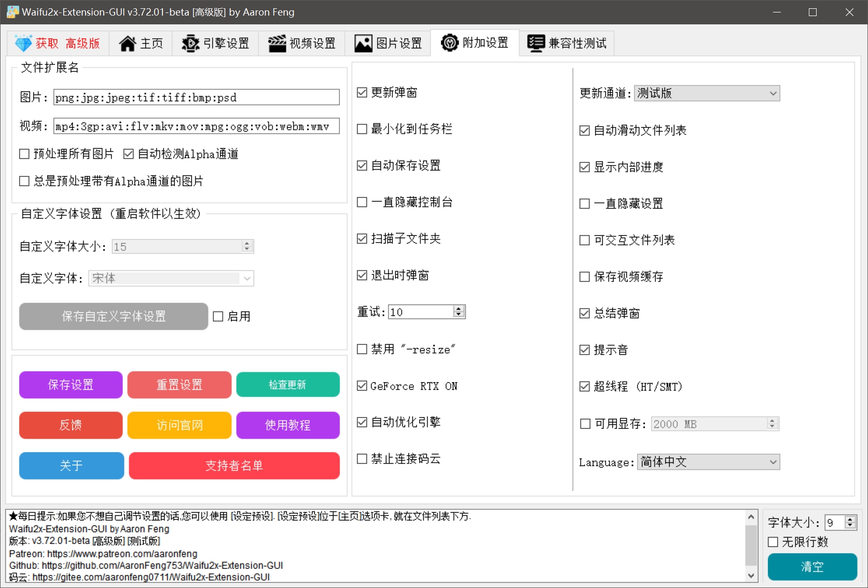
Task: Enable 最小化到任务栏
Action: tap(405, 129)
